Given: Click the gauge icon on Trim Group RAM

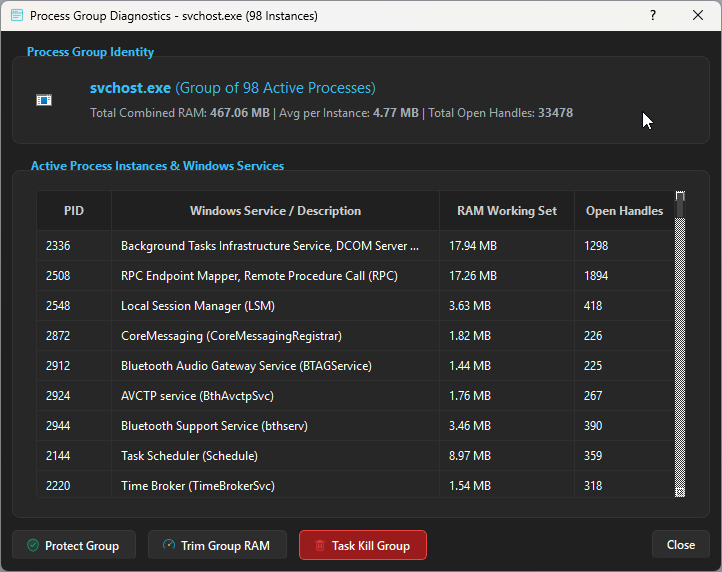Looking at the screenshot, I should click(169, 545).
